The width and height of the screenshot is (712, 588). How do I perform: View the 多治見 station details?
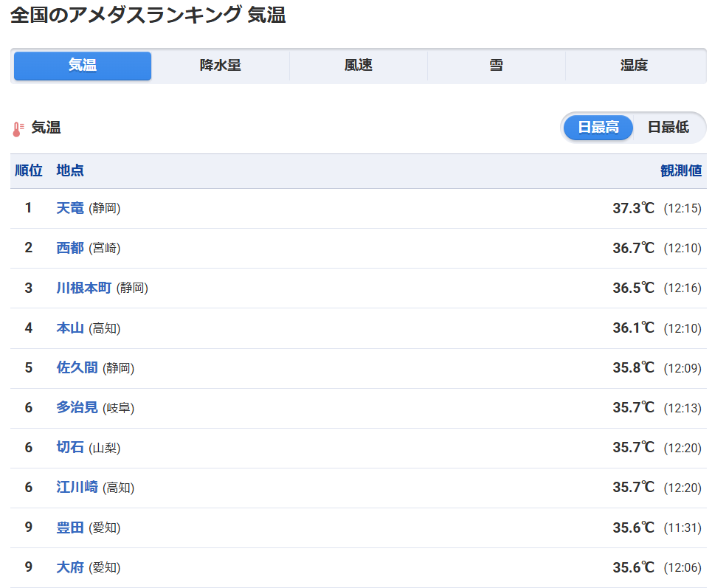[x=77, y=407]
